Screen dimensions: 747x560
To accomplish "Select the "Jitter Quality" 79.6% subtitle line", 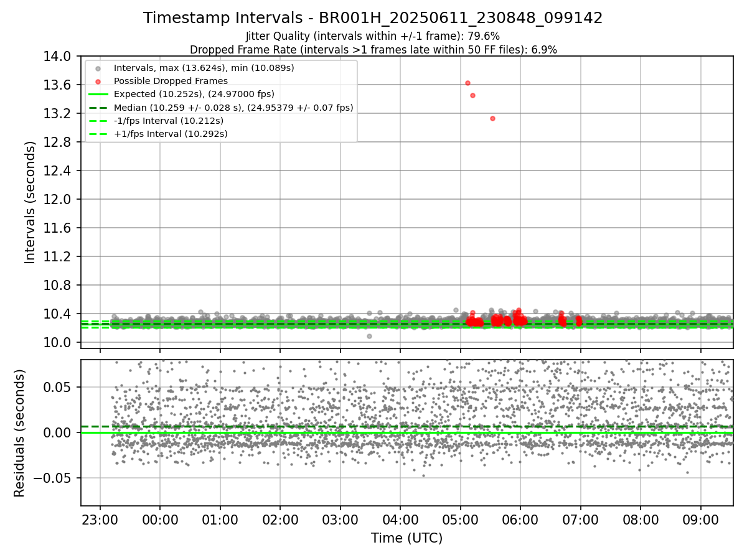I will (373, 36).
